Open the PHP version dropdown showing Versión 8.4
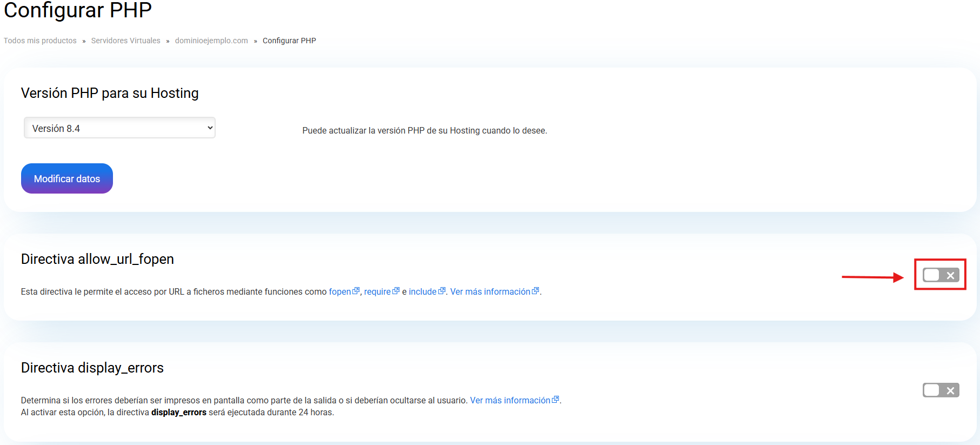980x445 pixels. [x=119, y=128]
